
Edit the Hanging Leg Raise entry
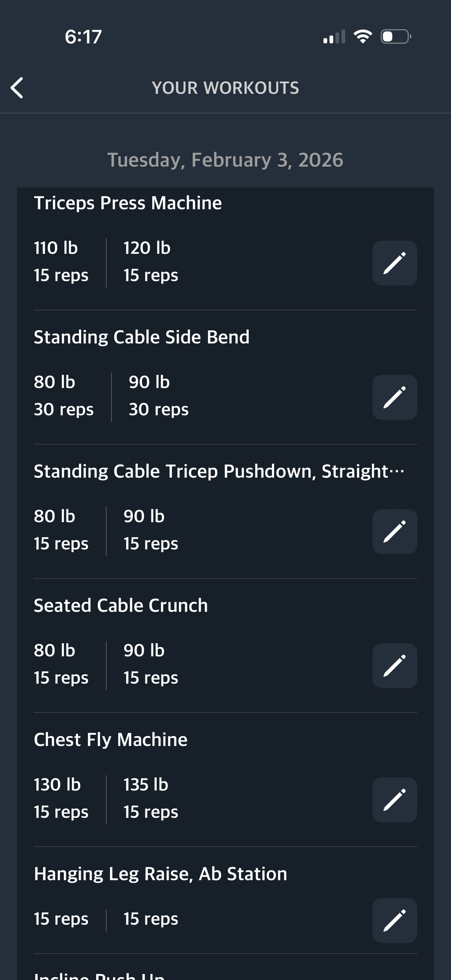point(394,920)
